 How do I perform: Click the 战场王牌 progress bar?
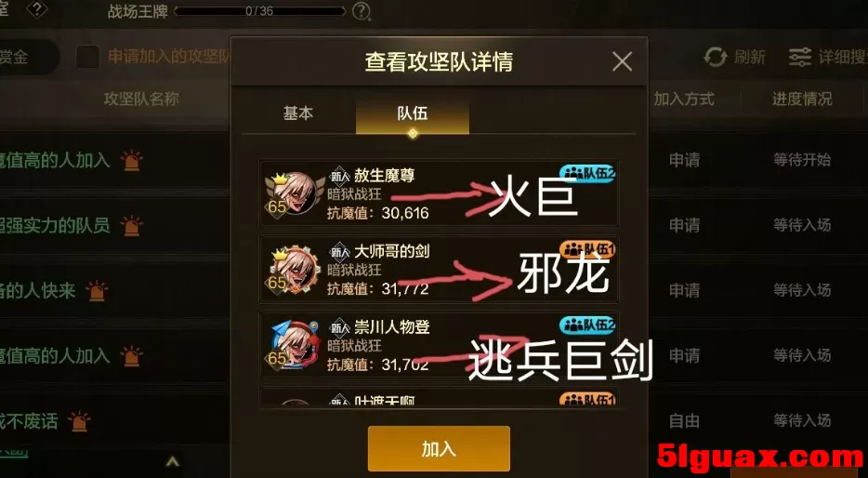coord(259,11)
